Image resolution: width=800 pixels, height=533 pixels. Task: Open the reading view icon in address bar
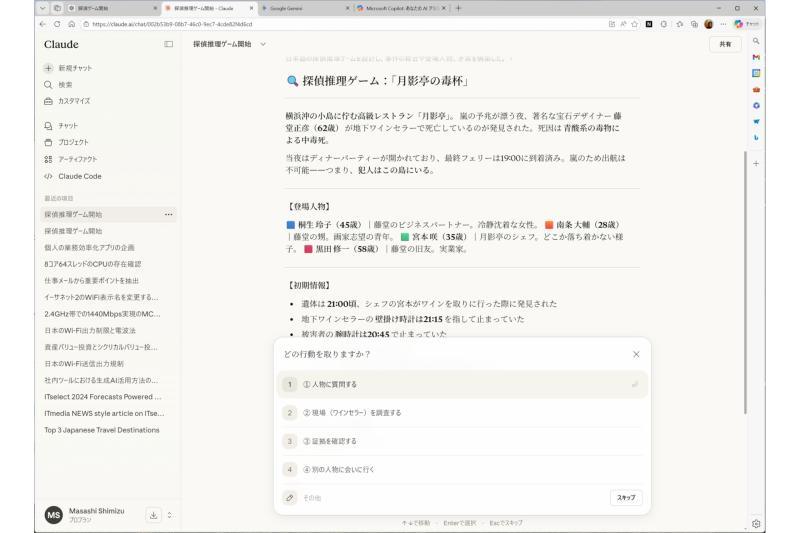coord(612,24)
